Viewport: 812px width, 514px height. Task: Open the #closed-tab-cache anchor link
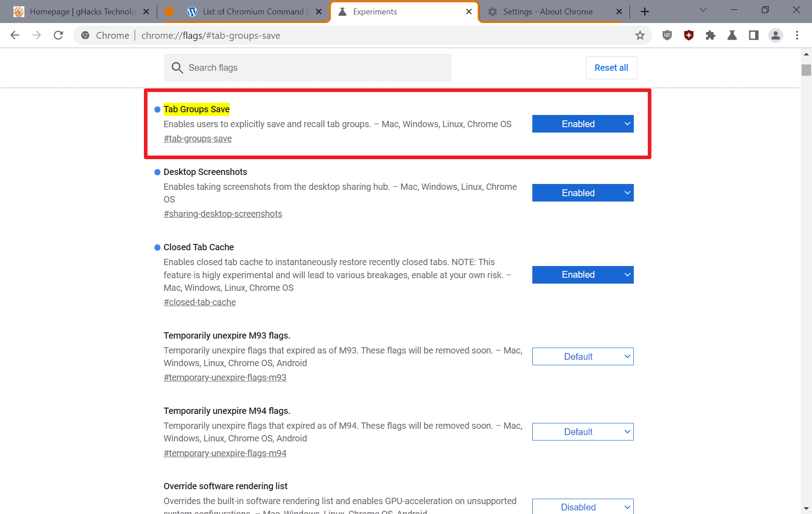tap(200, 302)
